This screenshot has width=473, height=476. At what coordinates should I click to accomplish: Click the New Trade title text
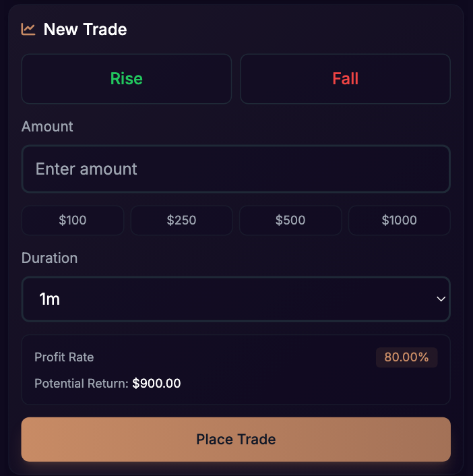85,30
